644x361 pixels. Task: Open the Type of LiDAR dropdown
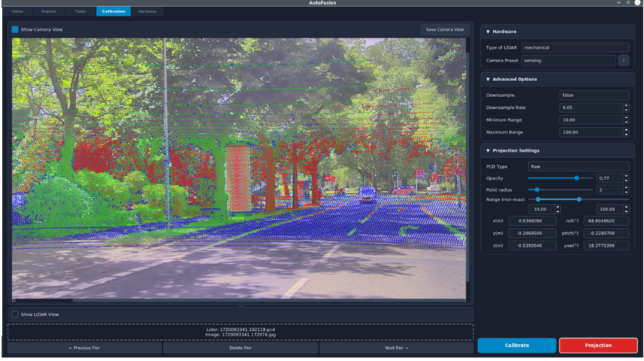(575, 47)
